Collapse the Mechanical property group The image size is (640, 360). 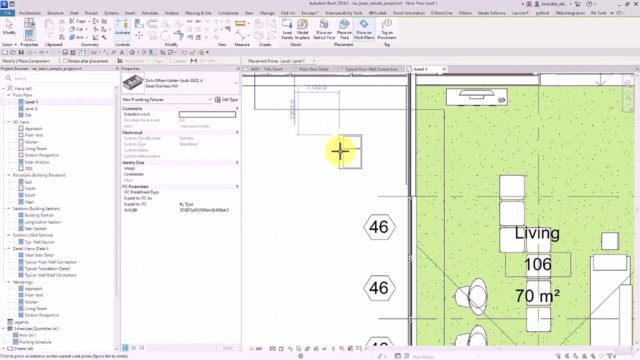[x=237, y=133]
